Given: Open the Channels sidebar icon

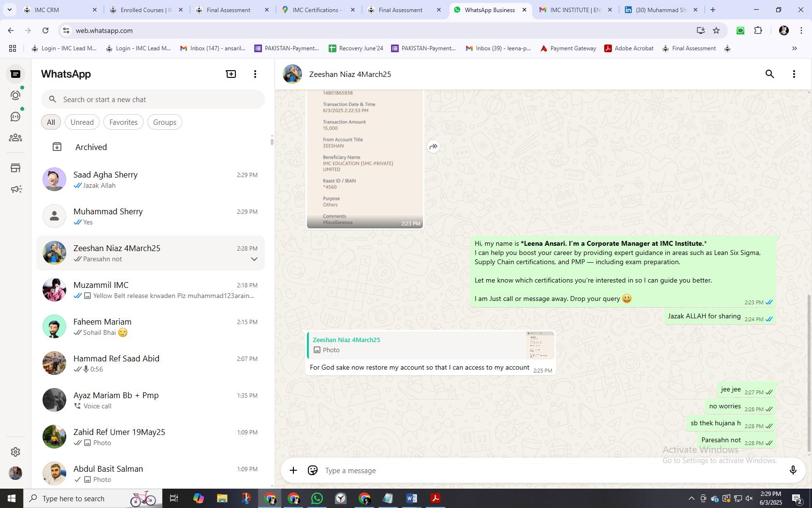Looking at the screenshot, I should pyautogui.click(x=15, y=117).
